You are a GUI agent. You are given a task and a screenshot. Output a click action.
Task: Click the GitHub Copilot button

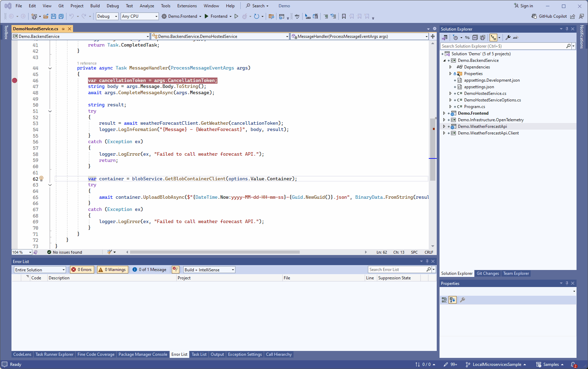(549, 16)
